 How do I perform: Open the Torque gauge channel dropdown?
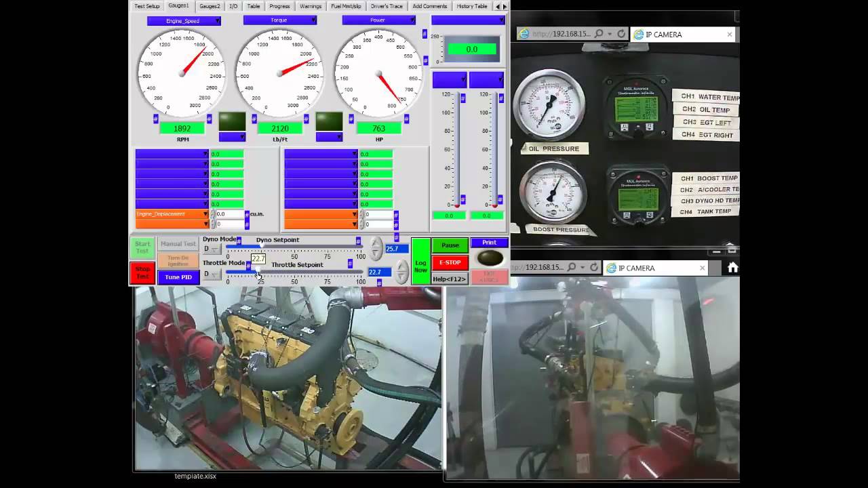click(280, 20)
